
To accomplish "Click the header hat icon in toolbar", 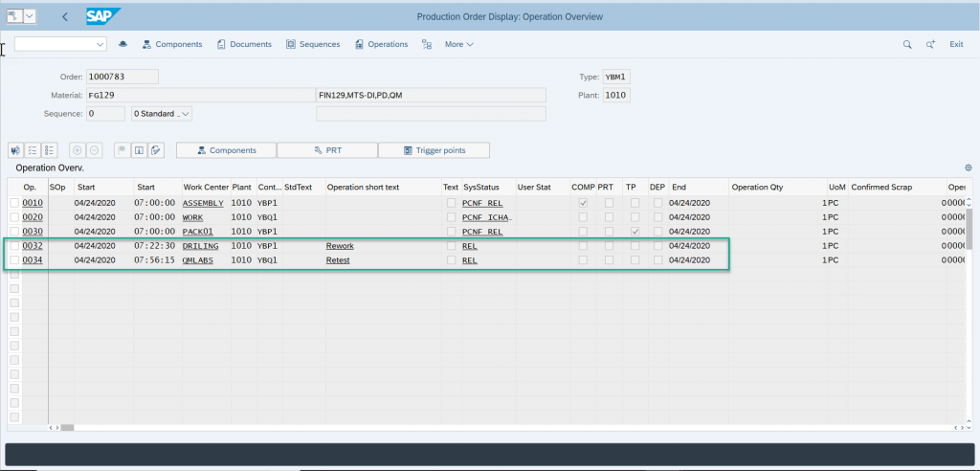I will (x=123, y=44).
